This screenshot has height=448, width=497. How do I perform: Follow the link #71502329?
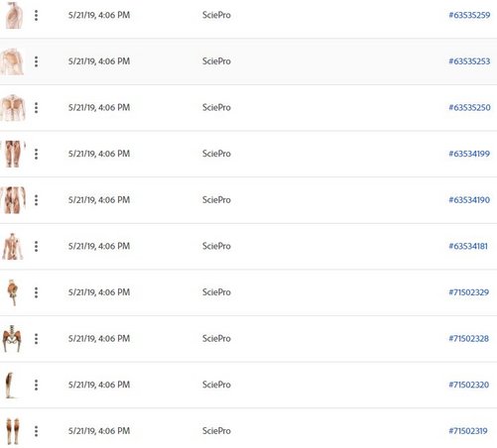click(x=468, y=292)
